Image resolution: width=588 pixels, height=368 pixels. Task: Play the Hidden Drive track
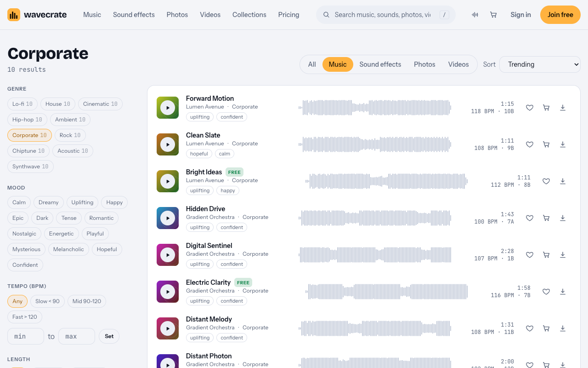168,218
